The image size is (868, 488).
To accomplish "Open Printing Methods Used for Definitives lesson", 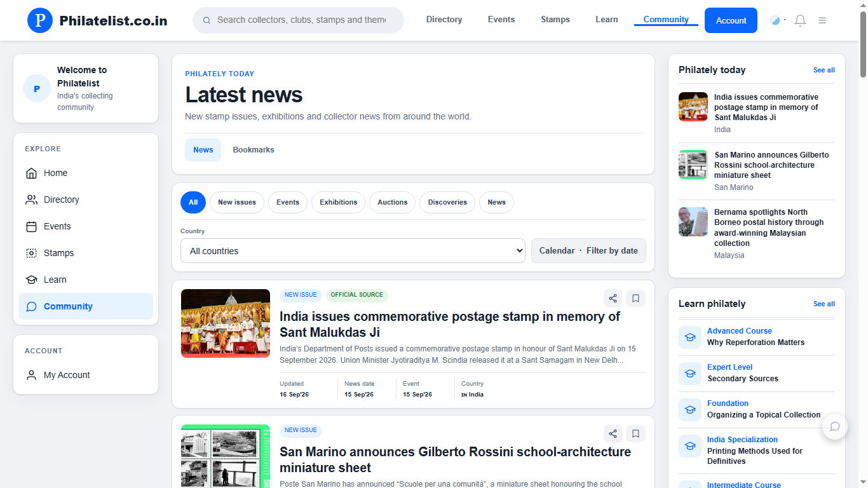I will point(755,456).
